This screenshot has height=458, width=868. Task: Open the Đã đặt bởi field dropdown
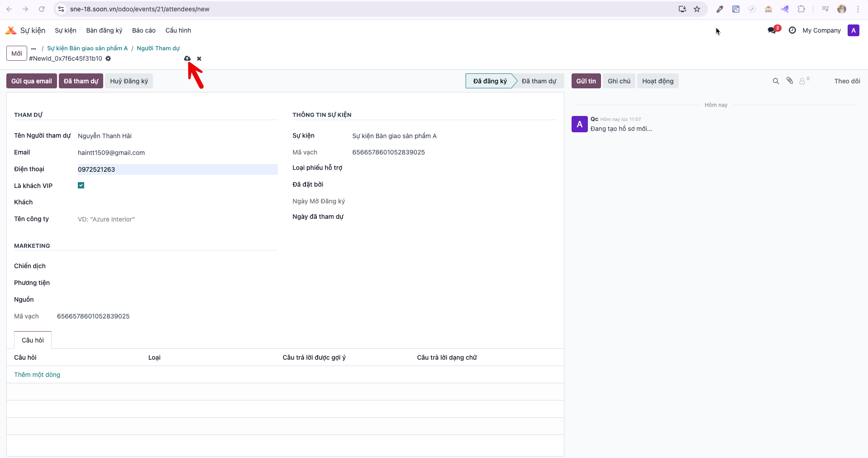point(454,184)
